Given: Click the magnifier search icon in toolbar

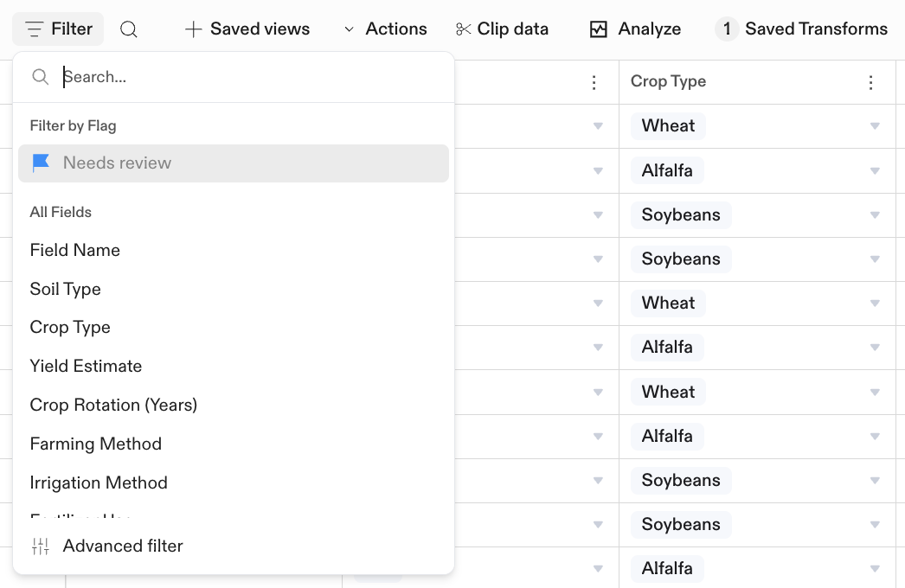Looking at the screenshot, I should coord(129,29).
